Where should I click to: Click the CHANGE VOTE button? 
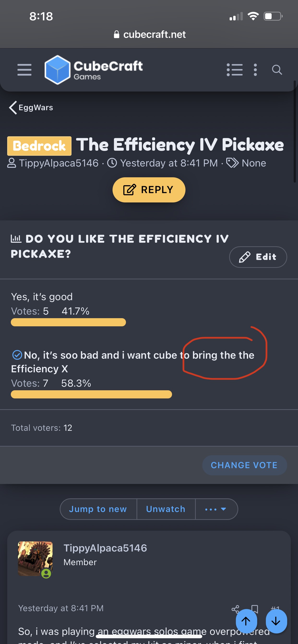tap(244, 465)
